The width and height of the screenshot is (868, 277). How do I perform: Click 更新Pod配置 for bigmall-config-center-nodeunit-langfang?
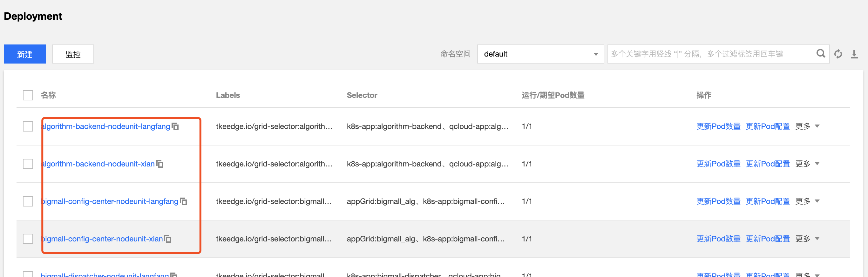(768, 201)
